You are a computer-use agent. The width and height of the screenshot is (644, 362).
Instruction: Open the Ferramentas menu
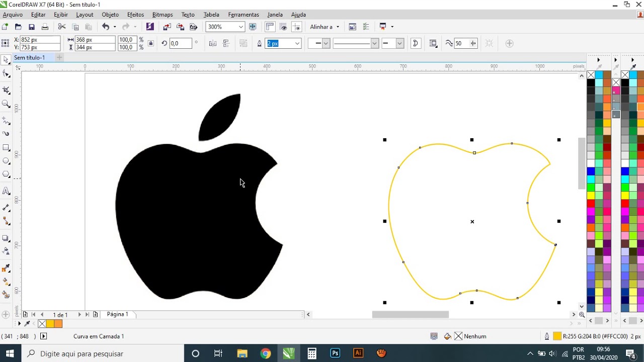tap(244, 15)
